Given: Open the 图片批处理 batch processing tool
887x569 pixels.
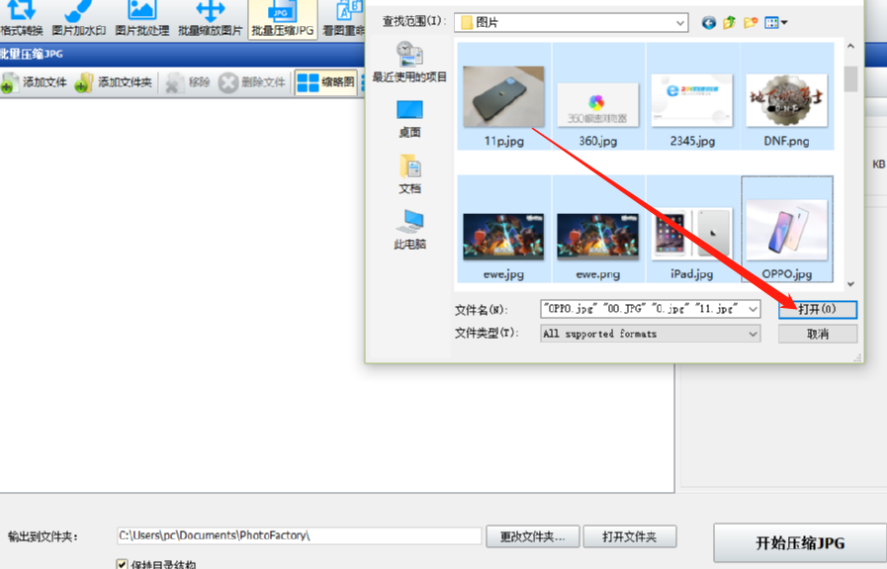Looking at the screenshot, I should tap(142, 19).
